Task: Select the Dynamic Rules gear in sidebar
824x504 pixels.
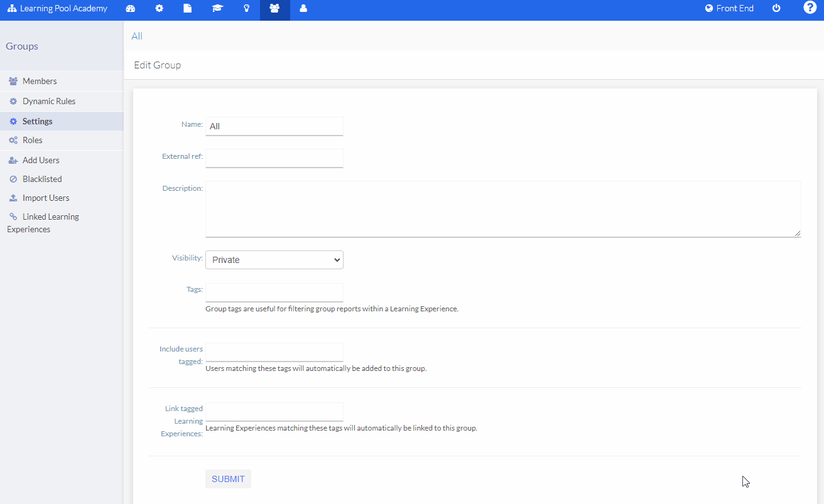Action: coord(50,101)
